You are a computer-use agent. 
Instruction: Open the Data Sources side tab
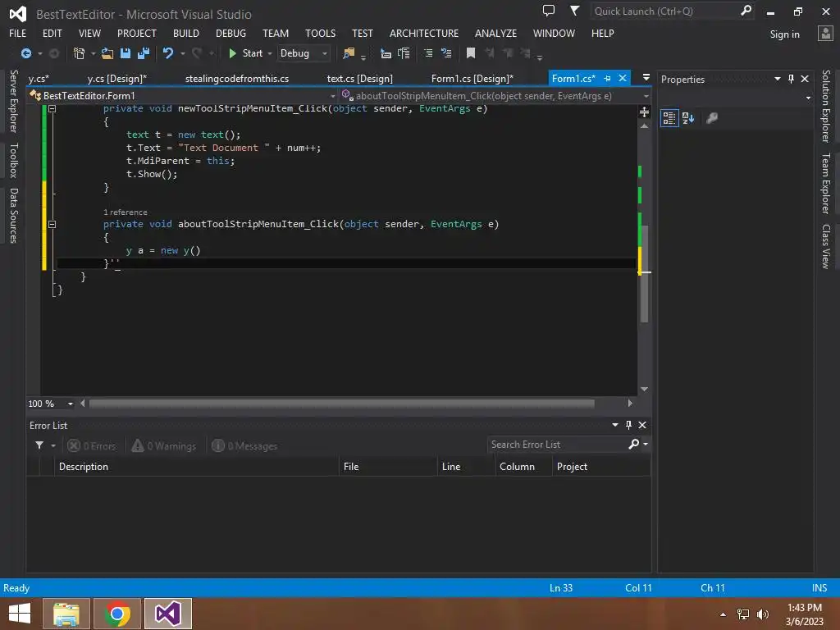(13, 216)
